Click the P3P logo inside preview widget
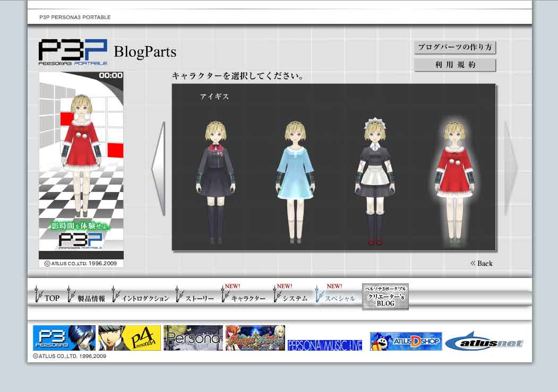Screen dimensions: 558x392 (80, 241)
